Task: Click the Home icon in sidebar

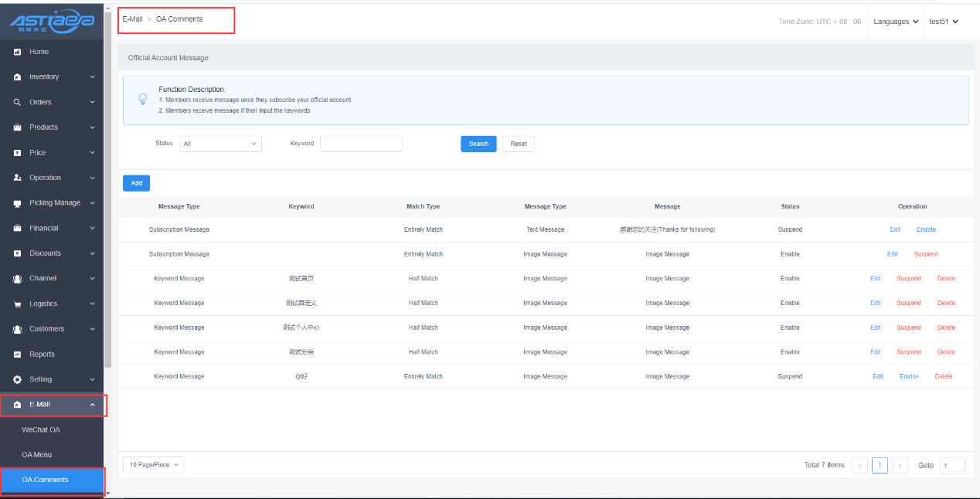Action: pyautogui.click(x=17, y=52)
